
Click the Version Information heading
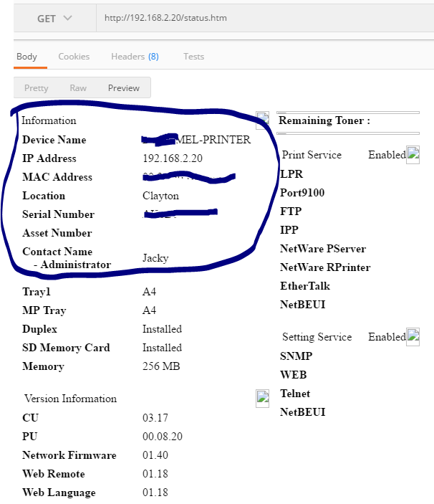pos(71,399)
